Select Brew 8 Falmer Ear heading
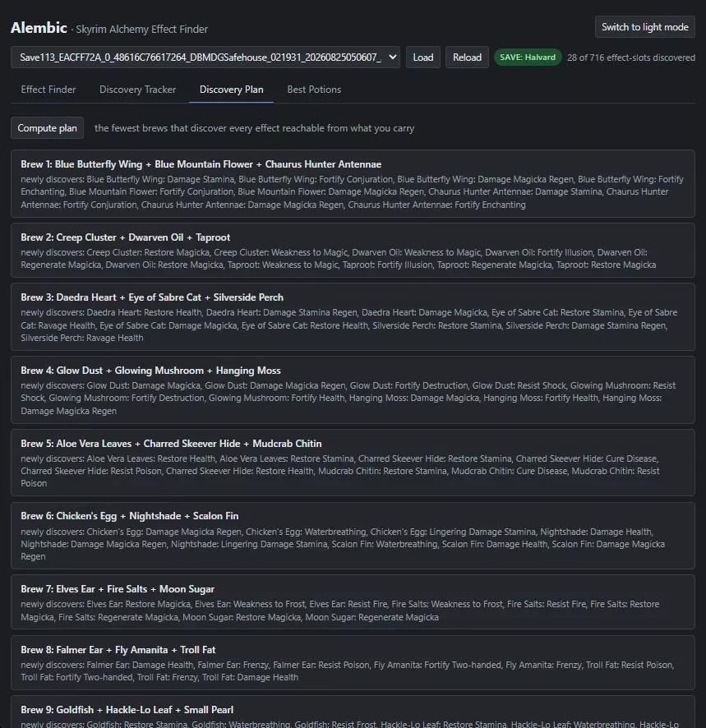706x728 pixels. [x=118, y=650]
